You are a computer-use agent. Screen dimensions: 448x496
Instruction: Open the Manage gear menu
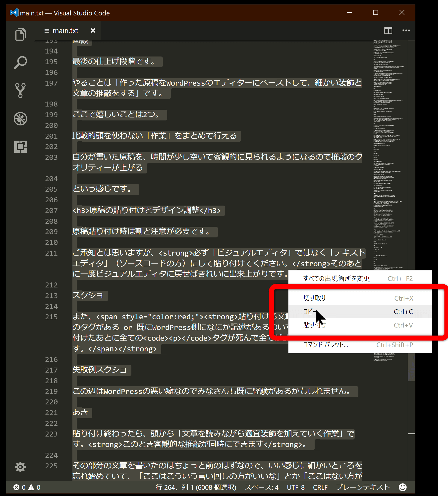pyautogui.click(x=20, y=467)
